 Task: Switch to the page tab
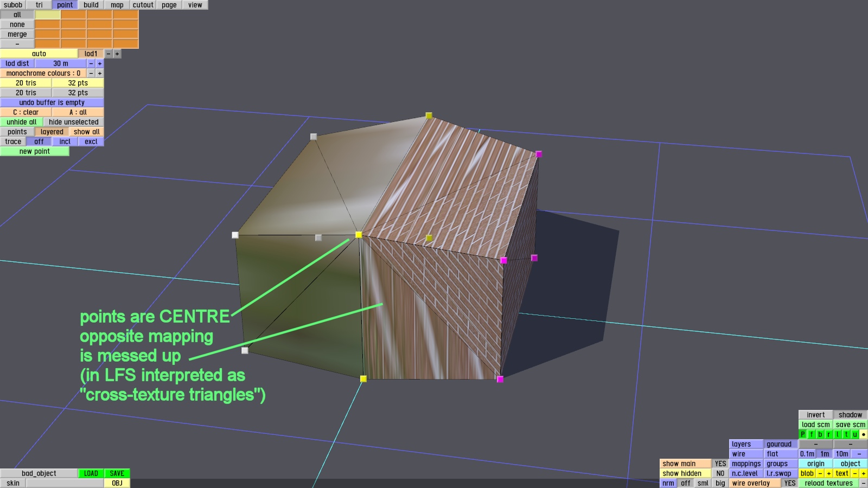pyautogui.click(x=169, y=5)
